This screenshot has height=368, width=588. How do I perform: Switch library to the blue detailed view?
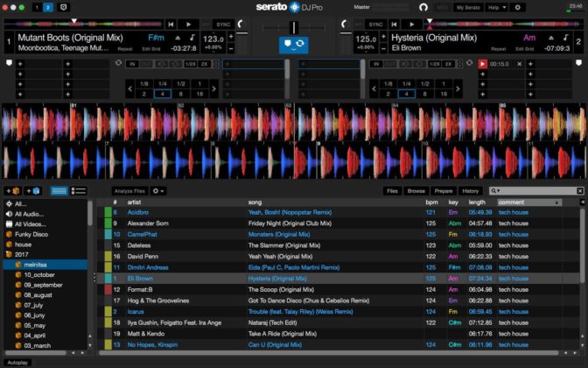[x=59, y=191]
